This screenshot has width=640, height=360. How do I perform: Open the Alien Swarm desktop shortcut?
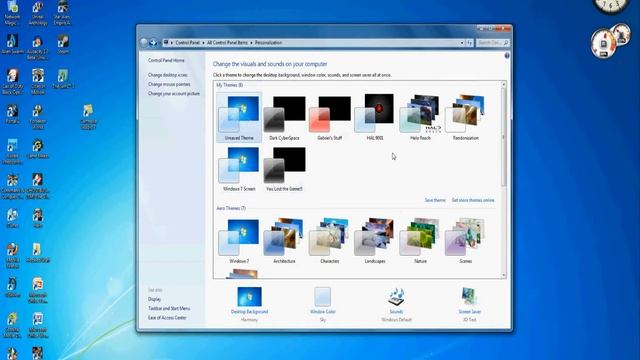coord(12,44)
